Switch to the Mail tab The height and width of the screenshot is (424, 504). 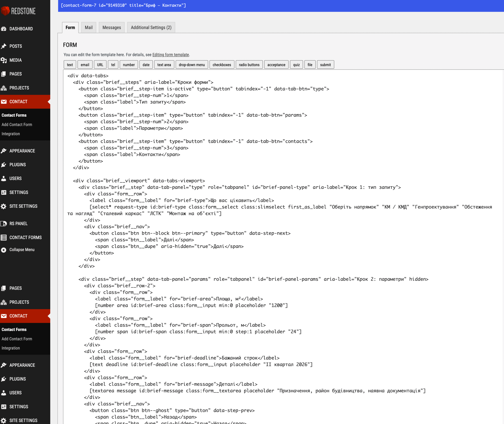(89, 27)
